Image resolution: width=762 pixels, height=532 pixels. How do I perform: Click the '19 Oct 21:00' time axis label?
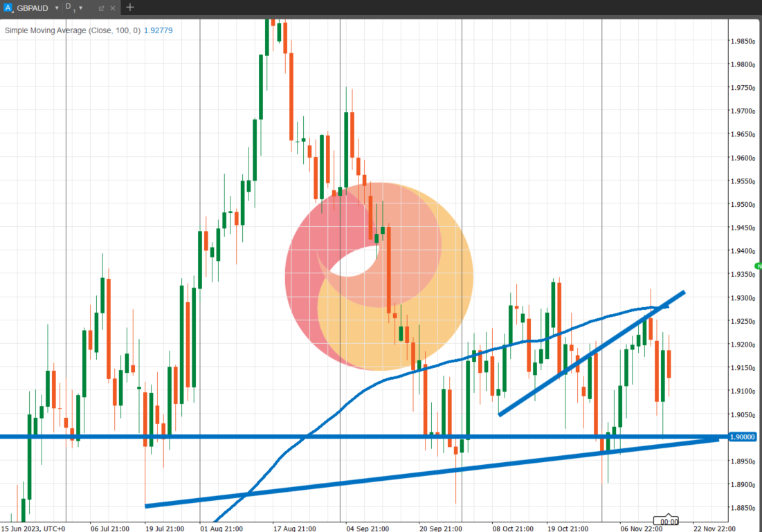coord(568,528)
